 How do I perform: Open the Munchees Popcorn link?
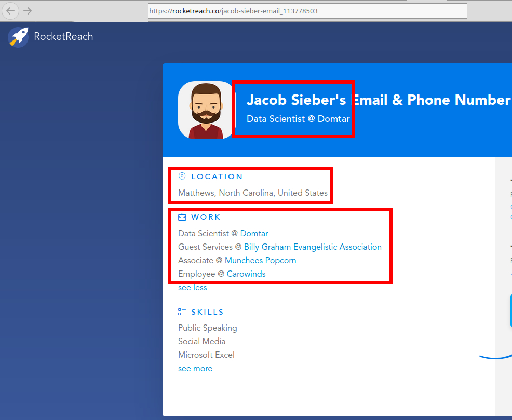pos(260,261)
